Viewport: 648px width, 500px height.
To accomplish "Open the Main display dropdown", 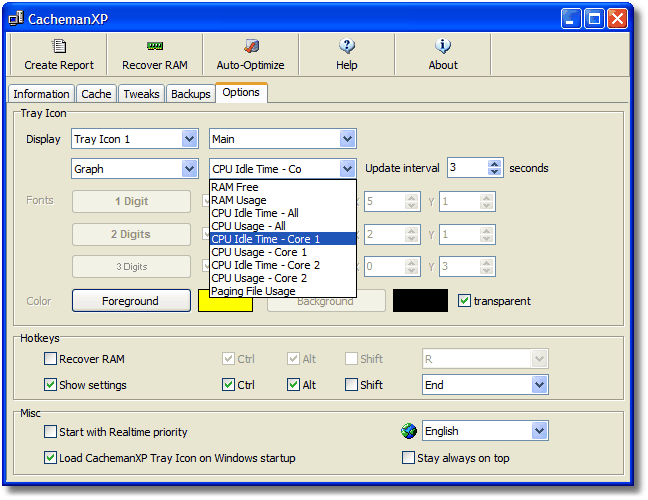I will pyautogui.click(x=347, y=139).
